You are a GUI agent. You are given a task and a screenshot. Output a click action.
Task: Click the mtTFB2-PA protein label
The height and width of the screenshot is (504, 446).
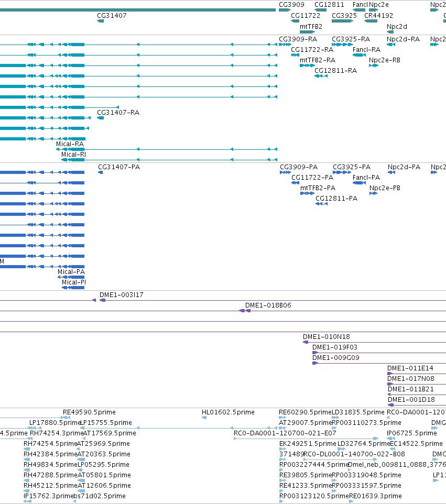pos(318,188)
